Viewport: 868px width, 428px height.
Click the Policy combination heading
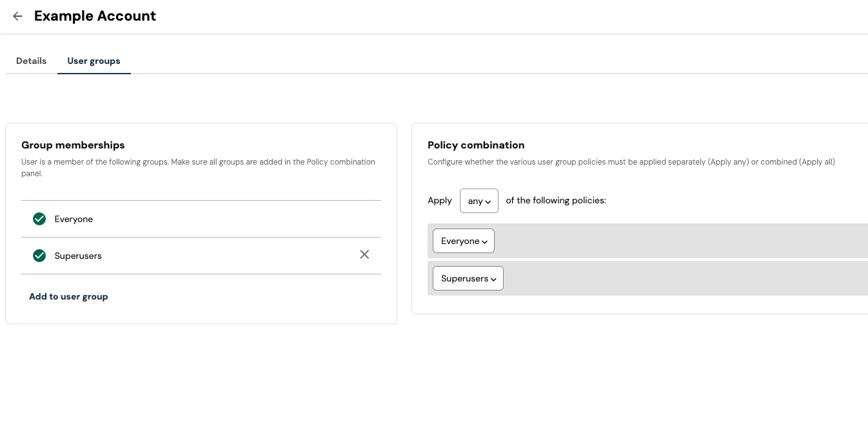[476, 145]
